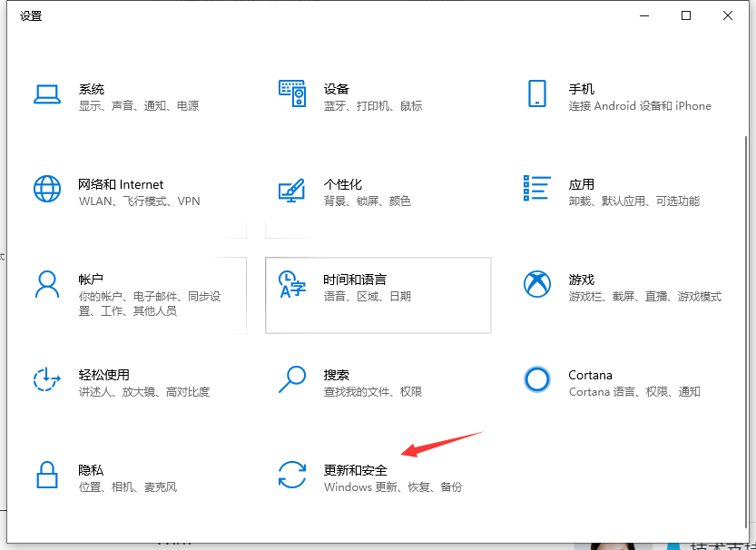Click the System laptop icon
Viewport: 756px width, 550px height.
click(46, 93)
